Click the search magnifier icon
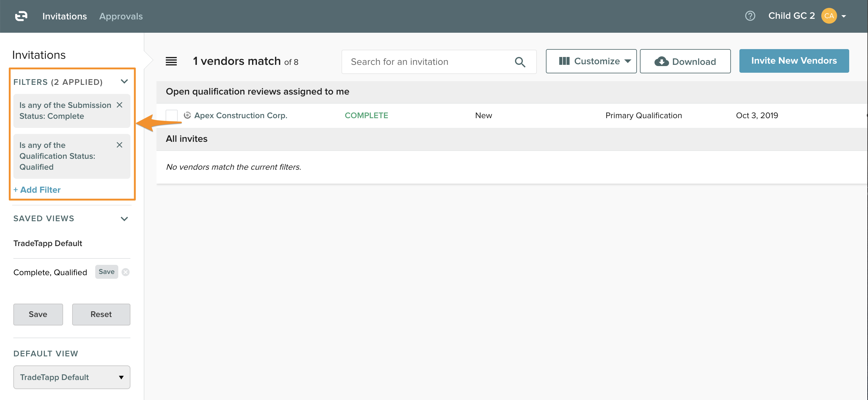The width and height of the screenshot is (868, 400). tap(520, 62)
